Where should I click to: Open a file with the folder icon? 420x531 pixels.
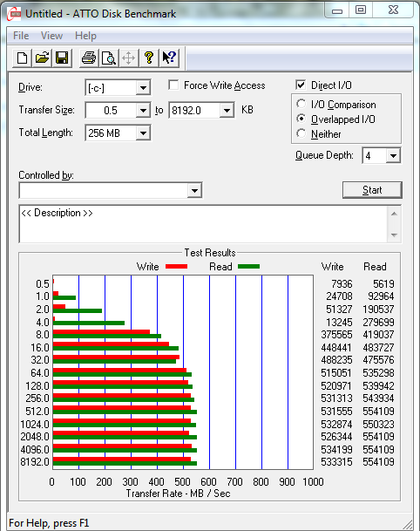click(42, 58)
